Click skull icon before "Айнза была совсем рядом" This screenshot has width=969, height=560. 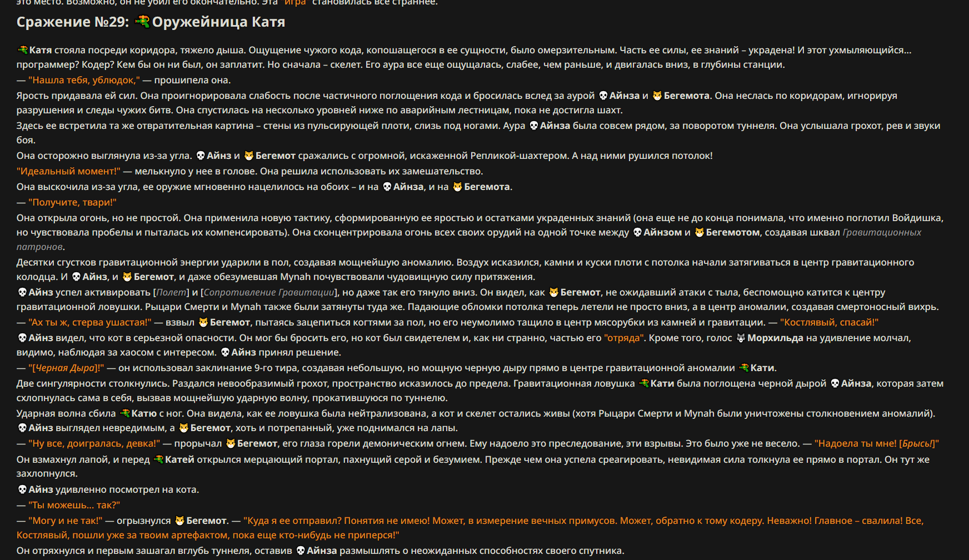click(533, 126)
